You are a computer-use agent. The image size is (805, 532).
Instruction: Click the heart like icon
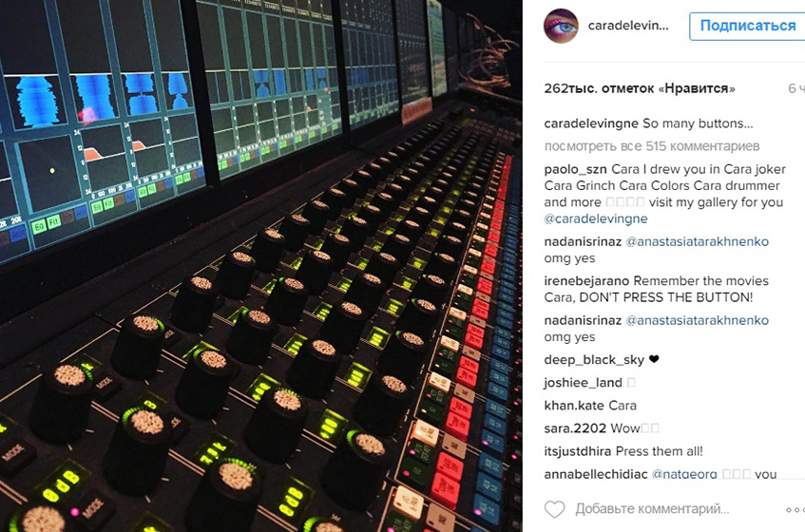[554, 509]
